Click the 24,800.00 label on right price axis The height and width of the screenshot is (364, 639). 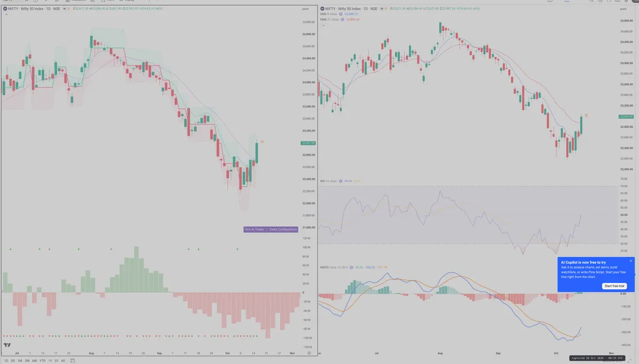point(627,21)
